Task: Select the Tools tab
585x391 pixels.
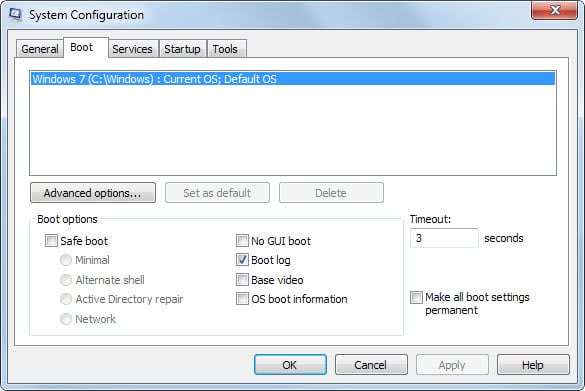Action: click(x=225, y=49)
